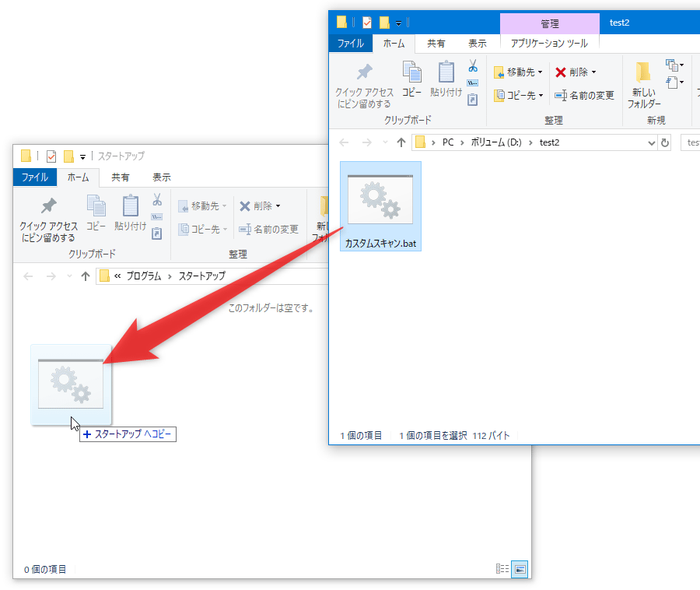Click New folder quick access icon in test2 titlebar

pyautogui.click(x=384, y=23)
